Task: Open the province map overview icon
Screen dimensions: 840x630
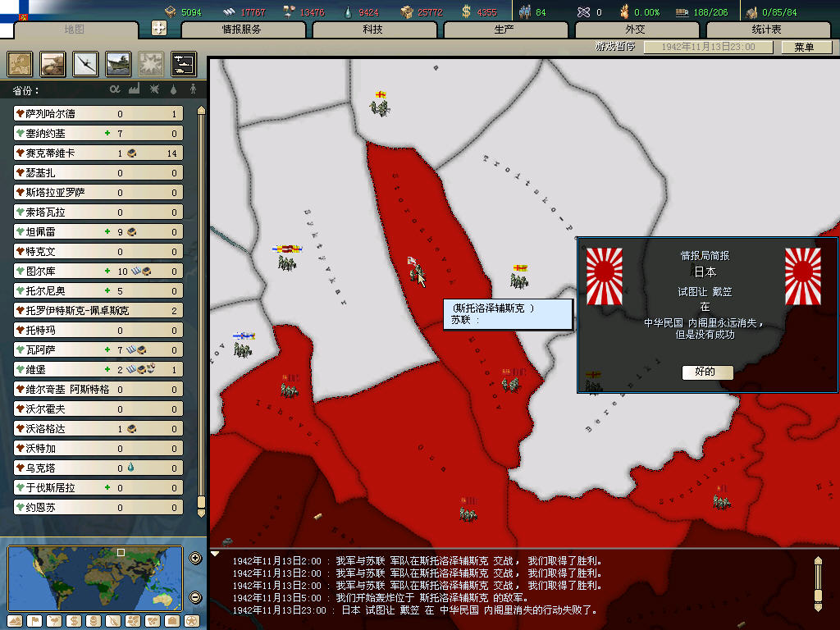Action: 20,64
